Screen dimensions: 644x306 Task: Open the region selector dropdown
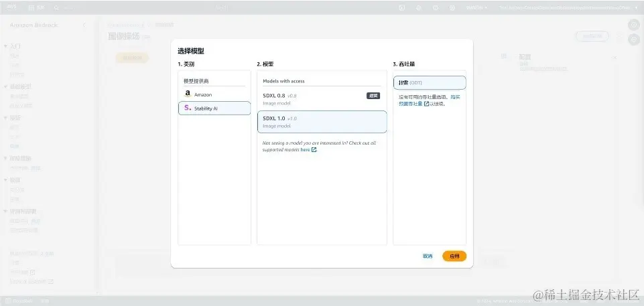point(476,8)
